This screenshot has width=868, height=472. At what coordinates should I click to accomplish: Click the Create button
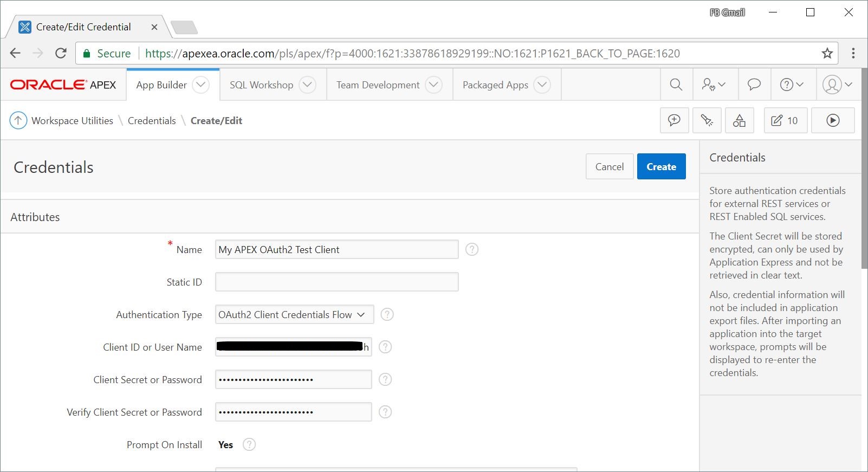(x=661, y=166)
